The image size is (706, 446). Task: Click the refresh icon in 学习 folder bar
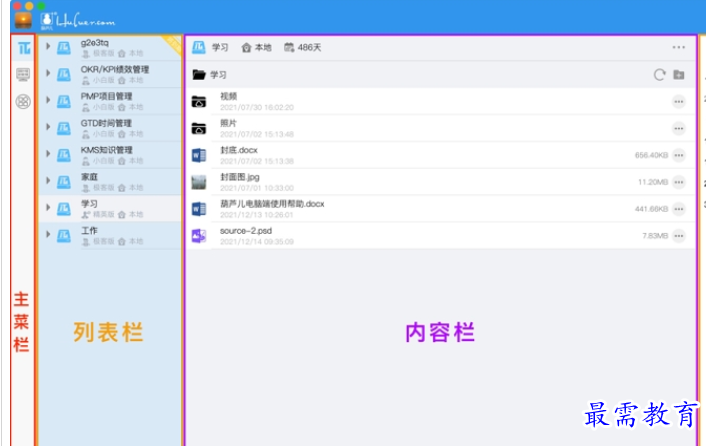pos(660,75)
